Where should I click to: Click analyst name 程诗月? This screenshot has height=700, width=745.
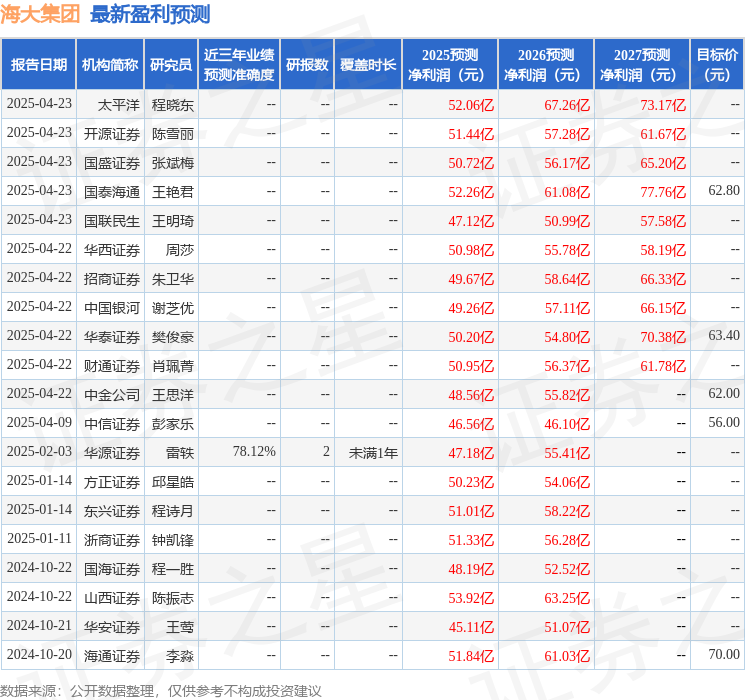172,510
